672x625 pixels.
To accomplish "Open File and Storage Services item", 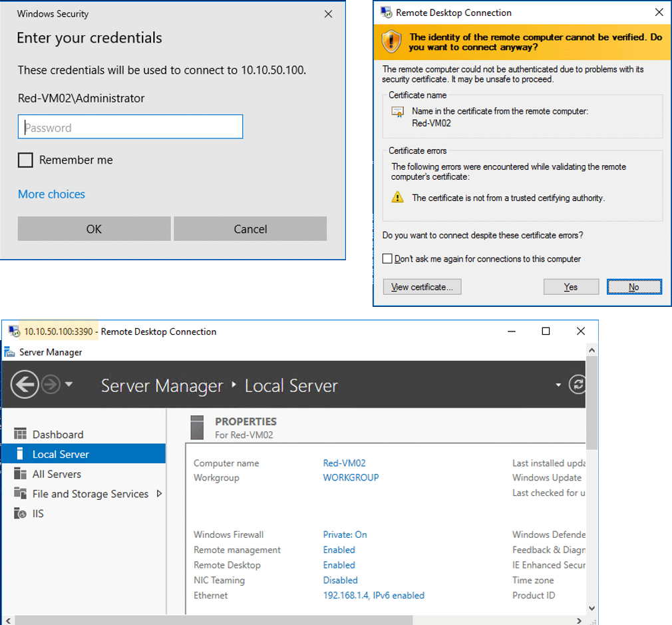I will pos(90,493).
